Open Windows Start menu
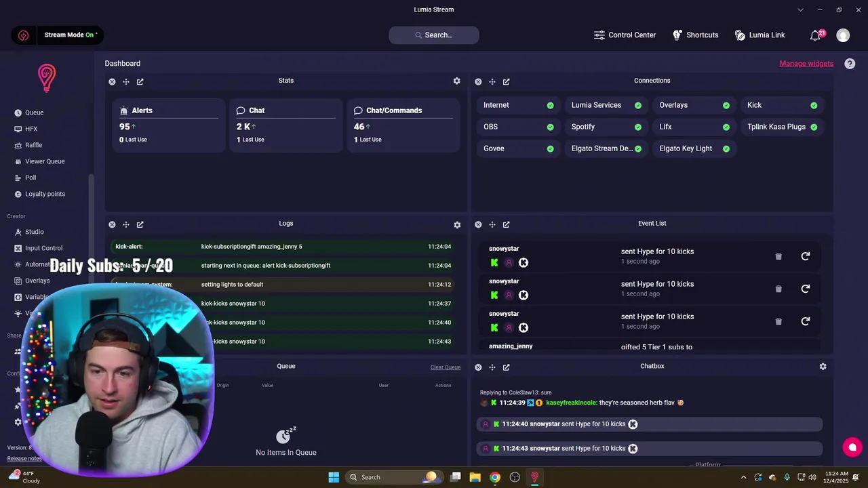Image resolution: width=868 pixels, height=488 pixels. 334,477
